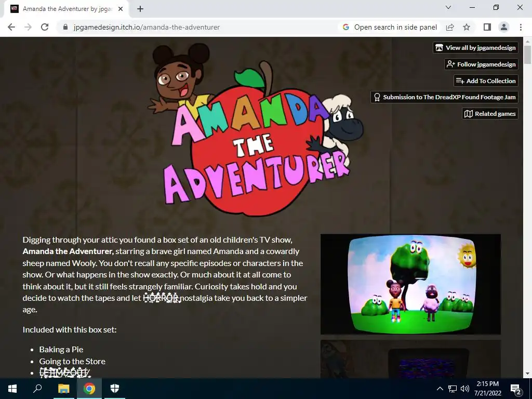Open Windows Security shield in taskbar
The height and width of the screenshot is (399, 532).
115,389
